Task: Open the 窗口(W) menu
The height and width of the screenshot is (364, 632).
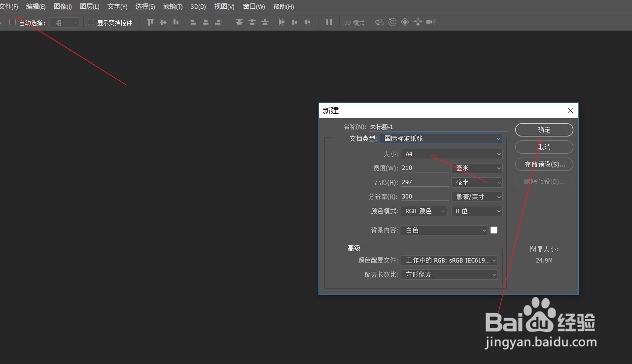Action: click(254, 6)
